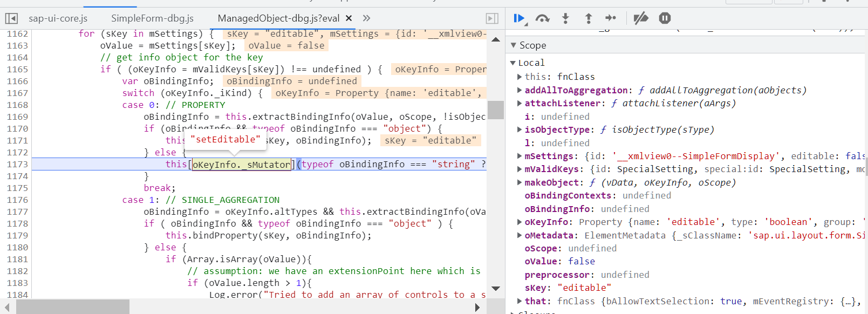This screenshot has width=868, height=314.
Task: Set breakpoint on line 1165
Action: [17, 69]
